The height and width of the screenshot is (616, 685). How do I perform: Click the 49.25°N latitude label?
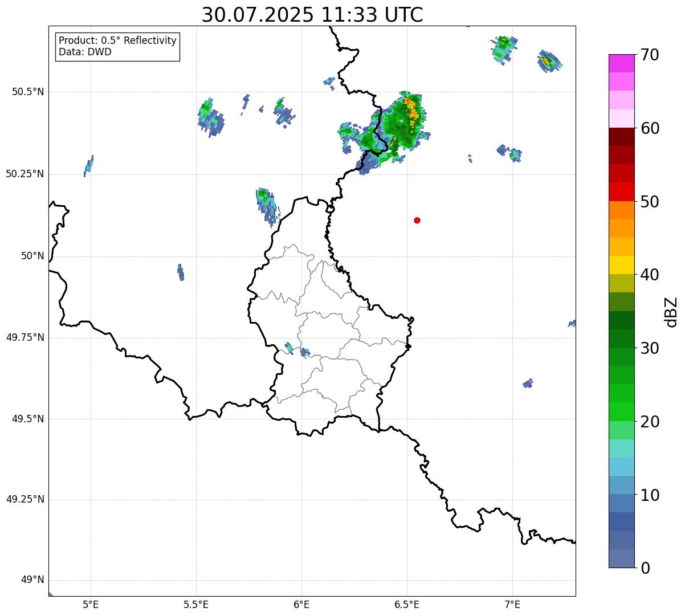pyautogui.click(x=25, y=499)
